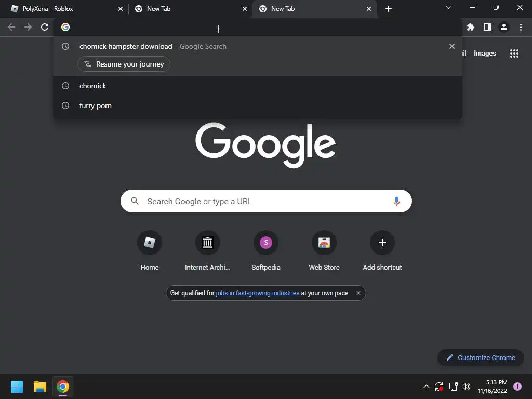Toggle the side panel icon

click(487, 27)
